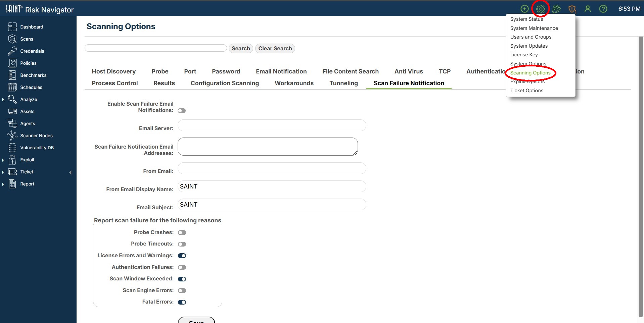
Task: Switch to the Host Discovery tab
Action: click(114, 71)
